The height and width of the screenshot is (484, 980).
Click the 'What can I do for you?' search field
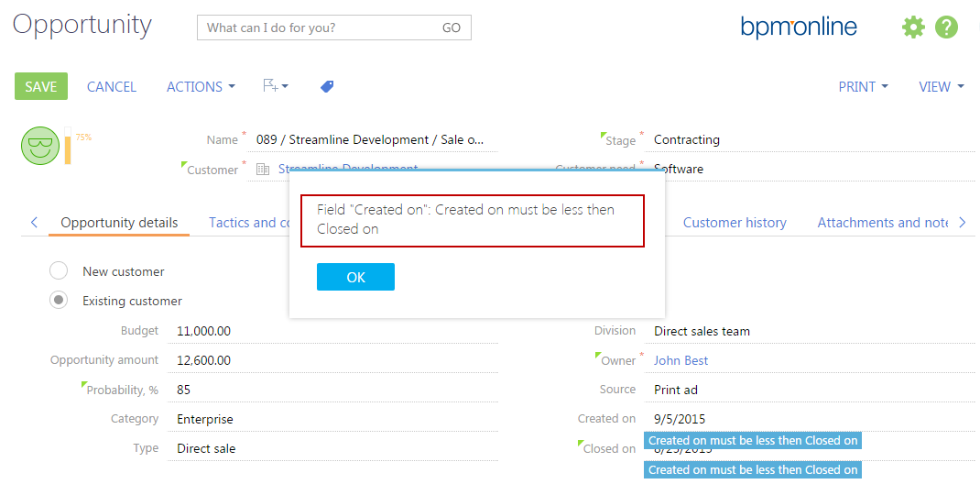point(321,27)
